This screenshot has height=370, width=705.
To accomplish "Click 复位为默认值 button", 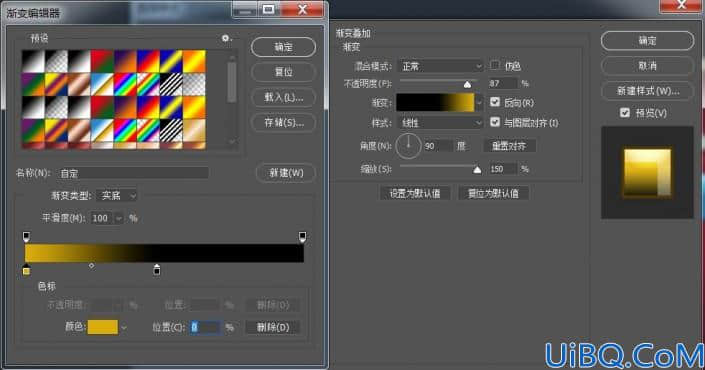I will point(493,193).
